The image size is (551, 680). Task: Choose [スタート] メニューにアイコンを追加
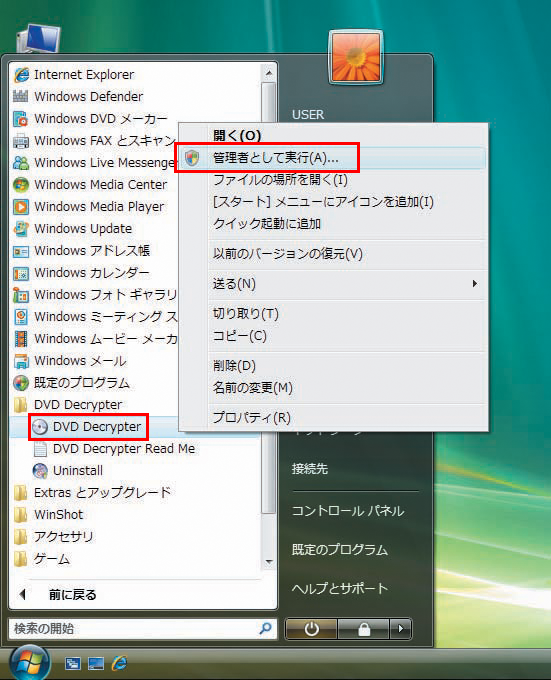pos(323,202)
